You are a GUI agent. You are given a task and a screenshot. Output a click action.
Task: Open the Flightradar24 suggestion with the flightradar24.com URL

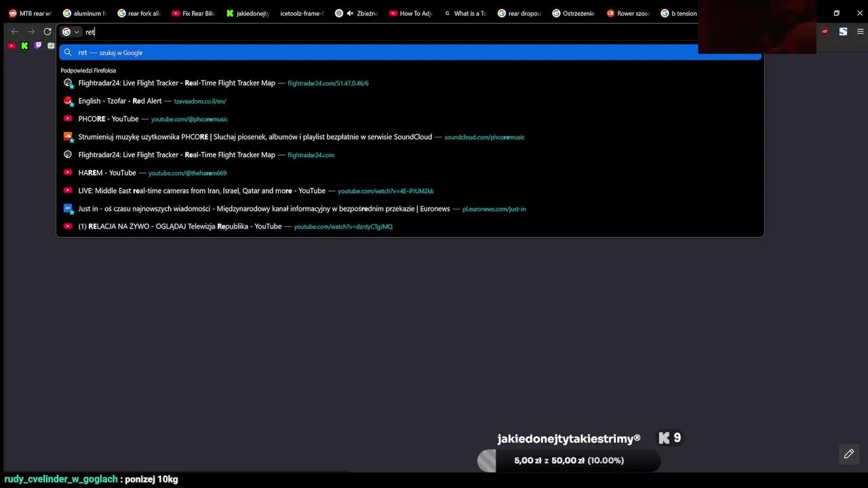click(410, 155)
